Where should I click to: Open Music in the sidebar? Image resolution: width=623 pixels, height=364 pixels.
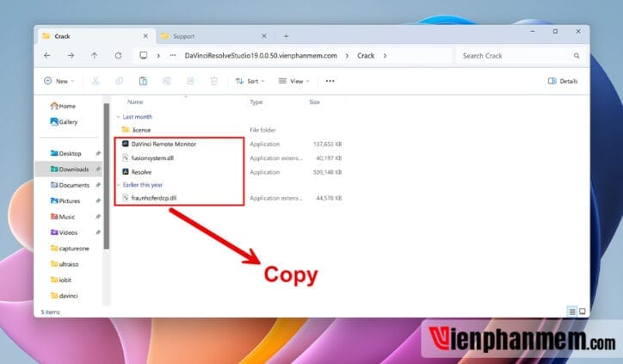point(63,217)
